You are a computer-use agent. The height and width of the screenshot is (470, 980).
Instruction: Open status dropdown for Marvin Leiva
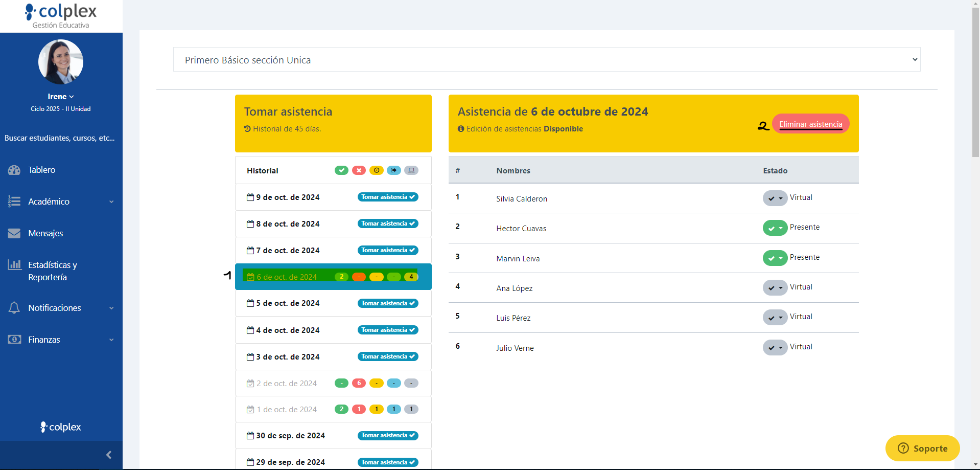pos(775,258)
